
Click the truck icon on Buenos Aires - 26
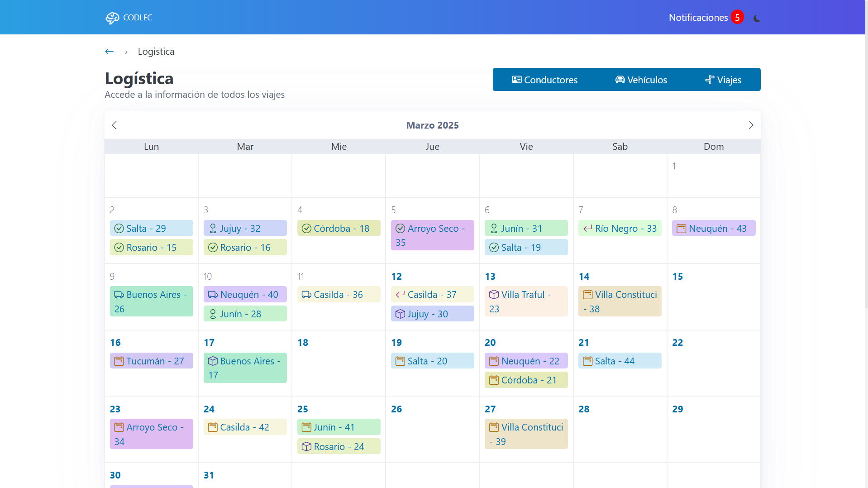119,295
